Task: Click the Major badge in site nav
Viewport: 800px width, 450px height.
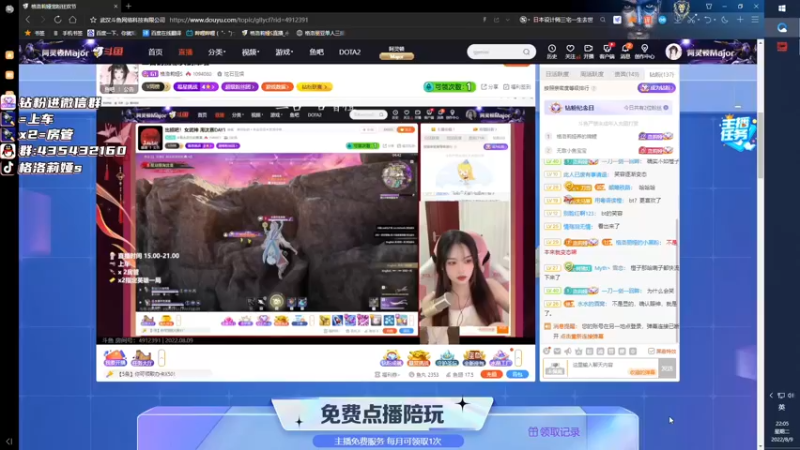Action: tap(396, 53)
